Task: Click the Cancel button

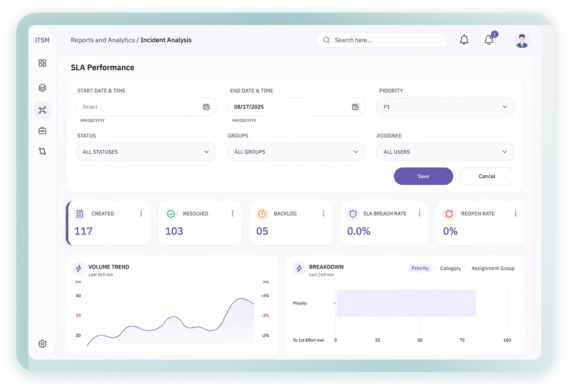Action: (x=487, y=176)
